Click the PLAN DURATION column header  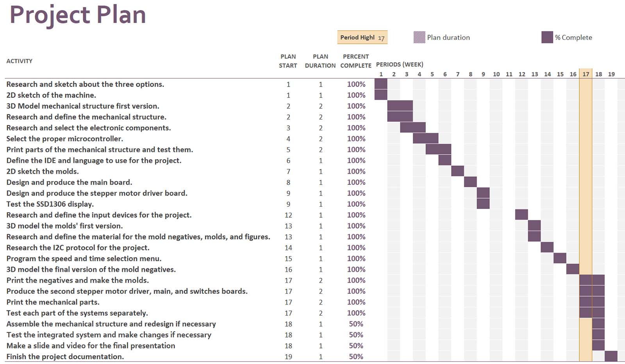click(320, 61)
